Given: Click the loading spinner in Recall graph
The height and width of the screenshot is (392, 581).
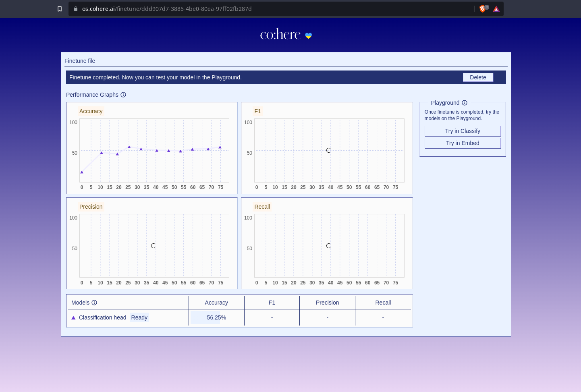Looking at the screenshot, I should [328, 246].
